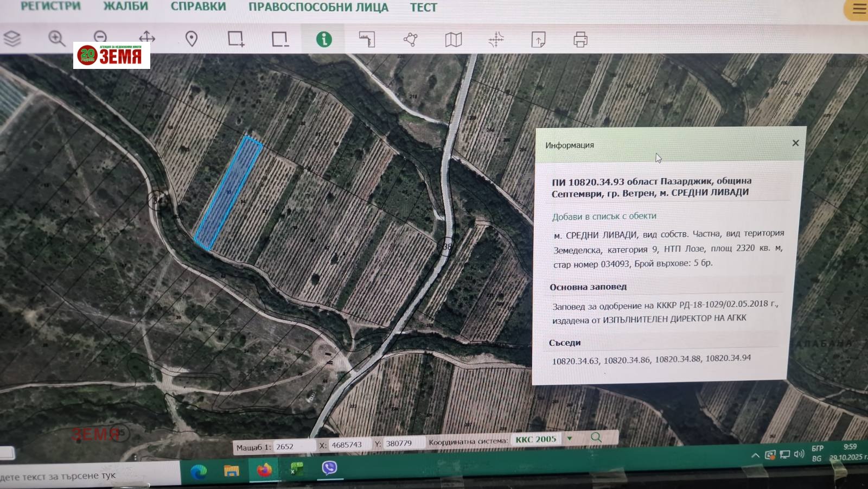This screenshot has height=489, width=868.
Task: Open the СПРАВКИ menu
Action: (x=198, y=7)
